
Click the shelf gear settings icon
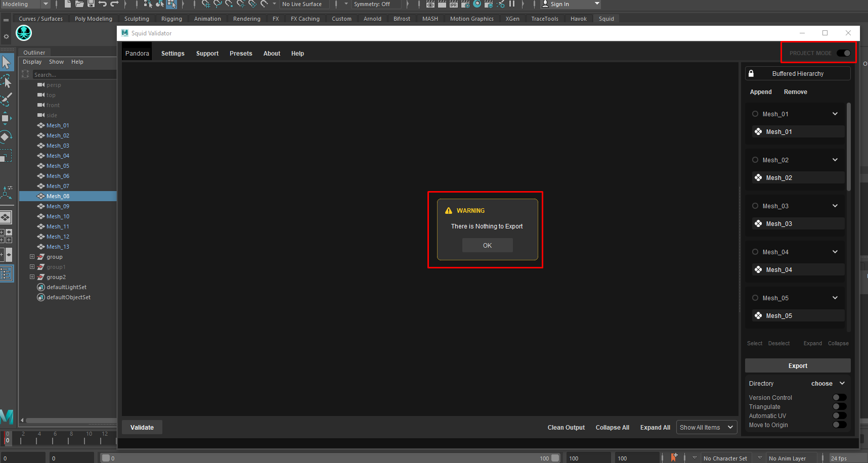(6, 36)
